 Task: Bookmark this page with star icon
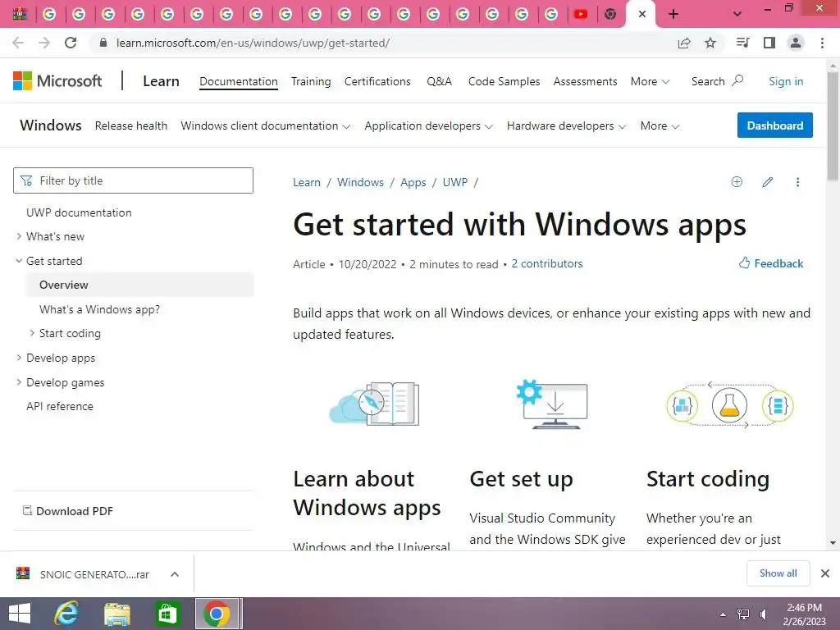[x=710, y=43]
